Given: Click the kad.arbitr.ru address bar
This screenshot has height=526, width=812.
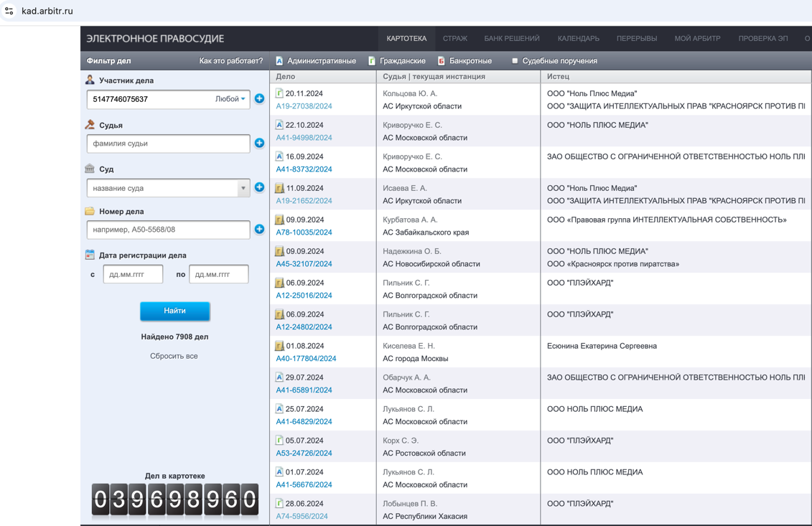Looking at the screenshot, I should pyautogui.click(x=47, y=11).
